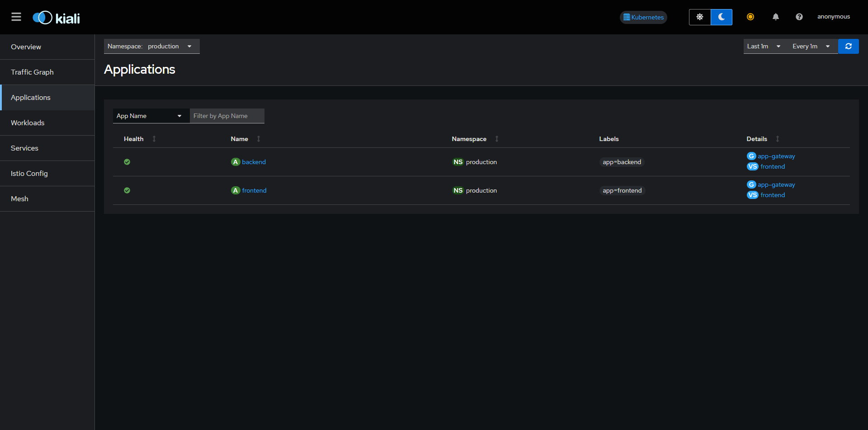
Task: Sort table using the Details column toggle
Action: coord(777,139)
